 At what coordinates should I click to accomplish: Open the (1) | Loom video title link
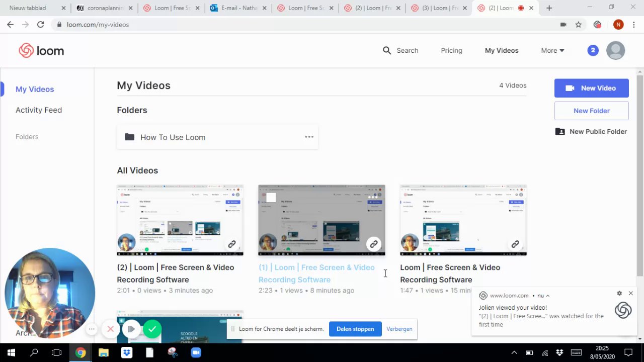tap(317, 274)
